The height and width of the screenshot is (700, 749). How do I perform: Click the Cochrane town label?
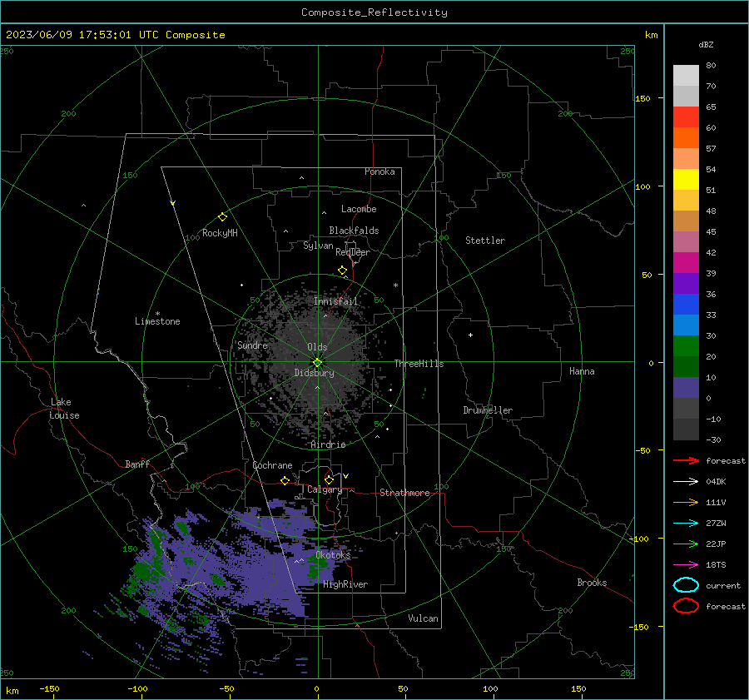[272, 465]
